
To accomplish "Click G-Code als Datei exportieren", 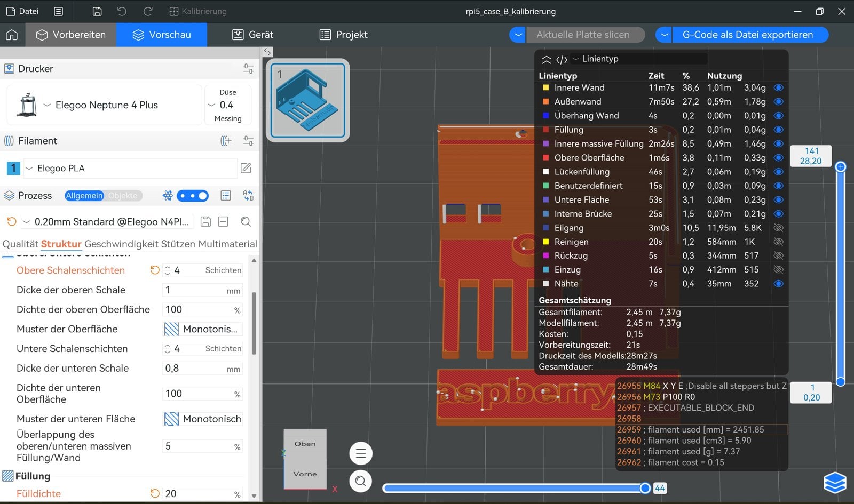I will click(750, 35).
